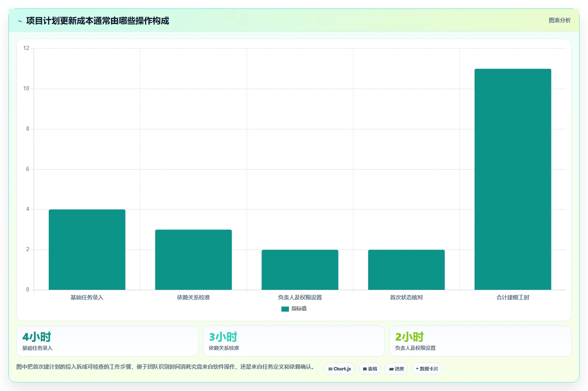The height and width of the screenshot is (391, 588).
Task: Click the Chart.js tag chip
Action: [340, 369]
